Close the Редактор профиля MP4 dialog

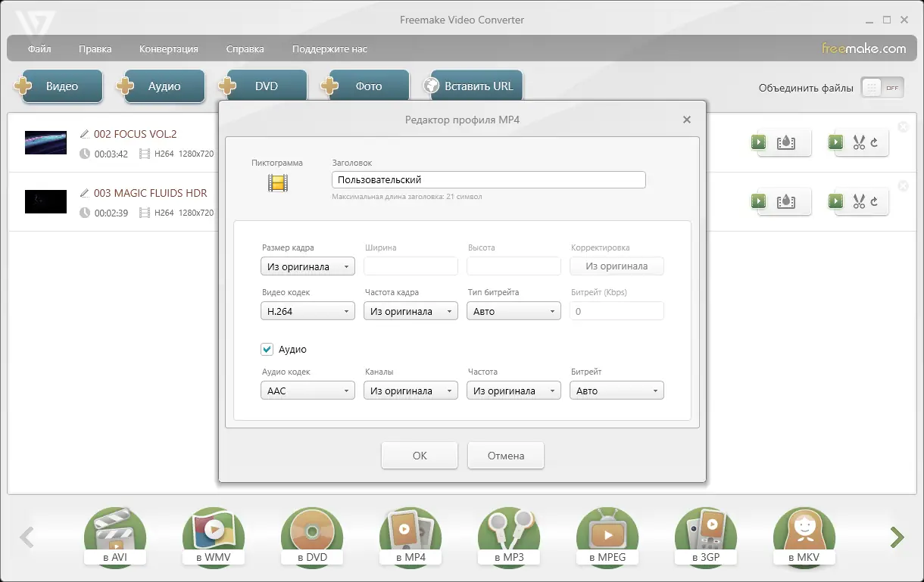[x=687, y=120]
